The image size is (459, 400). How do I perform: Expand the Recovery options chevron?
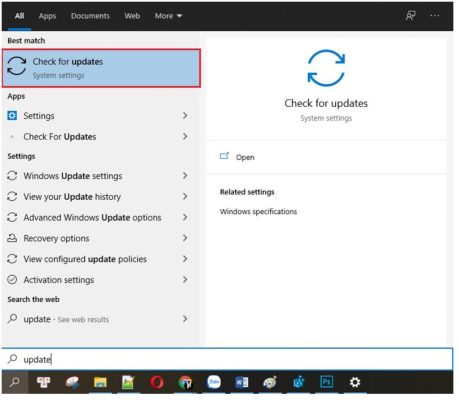[185, 238]
